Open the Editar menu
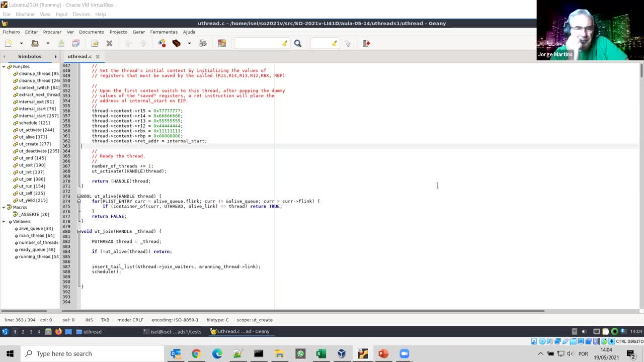The width and height of the screenshot is (644, 362). click(31, 32)
